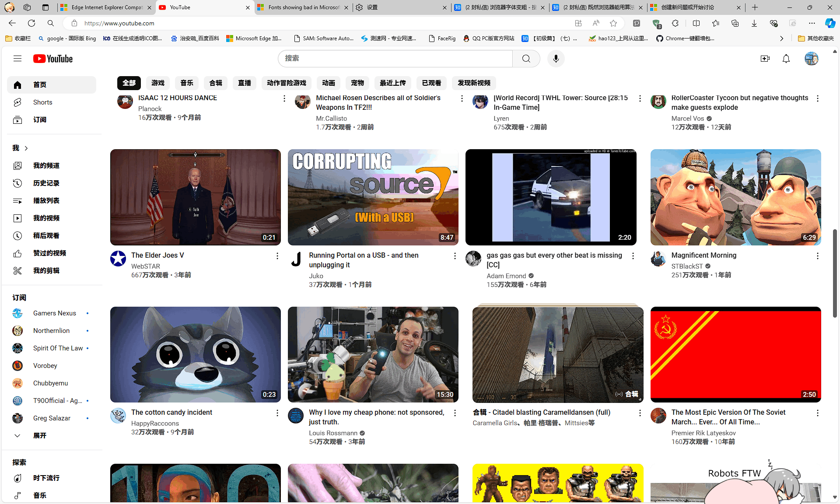Viewport: 840px width, 504px height.
Task: Switch to Edge Internet Explorer Compat tab
Action: pos(106,7)
